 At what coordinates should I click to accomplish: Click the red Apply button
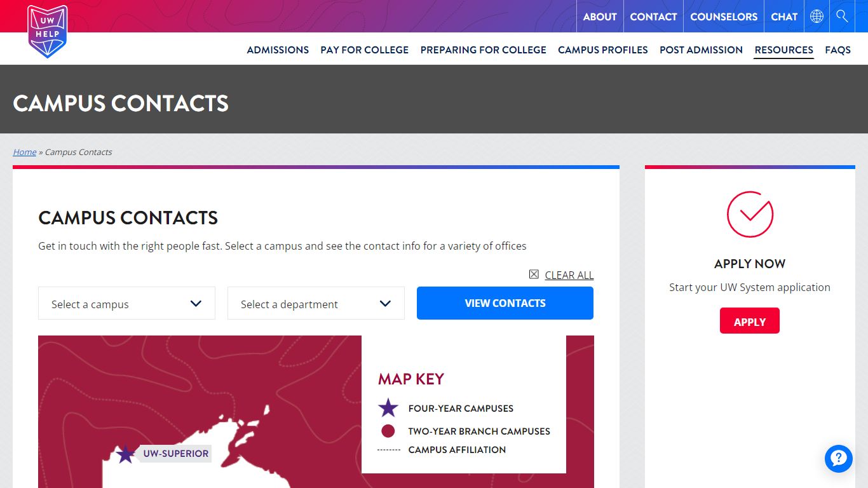[750, 321]
